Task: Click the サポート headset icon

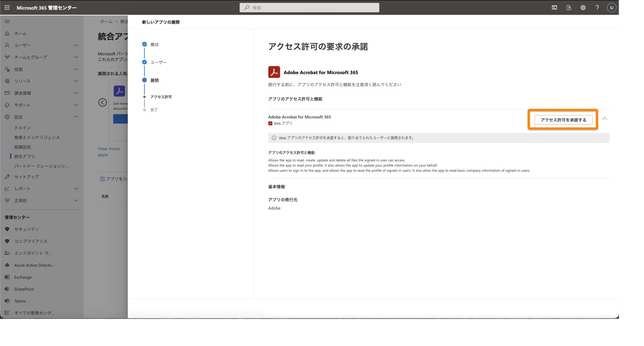Action: click(7, 105)
